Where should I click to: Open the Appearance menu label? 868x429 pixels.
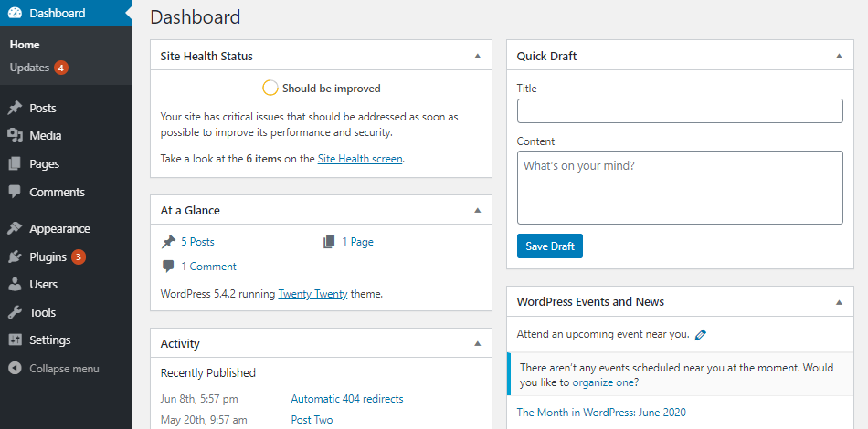[59, 228]
